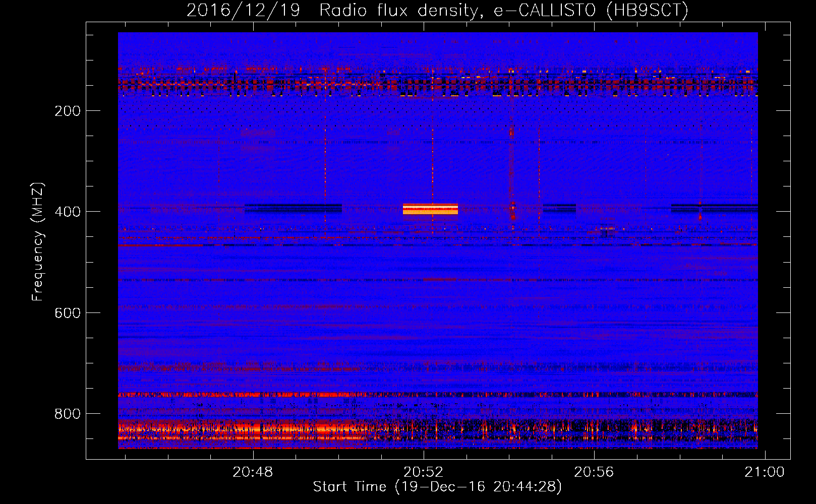Click the 20:48 time tick label
816x504 pixels.
[x=253, y=472]
